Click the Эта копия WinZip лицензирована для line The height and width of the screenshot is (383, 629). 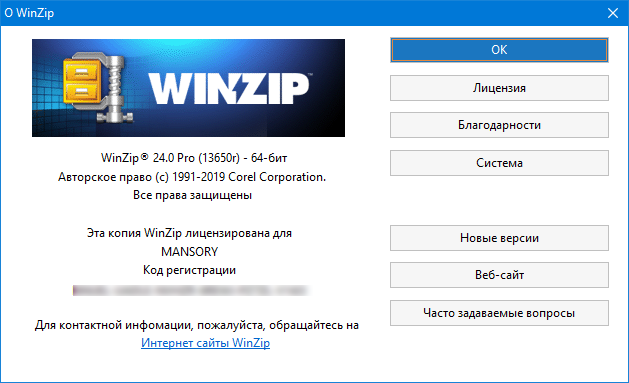click(x=189, y=233)
